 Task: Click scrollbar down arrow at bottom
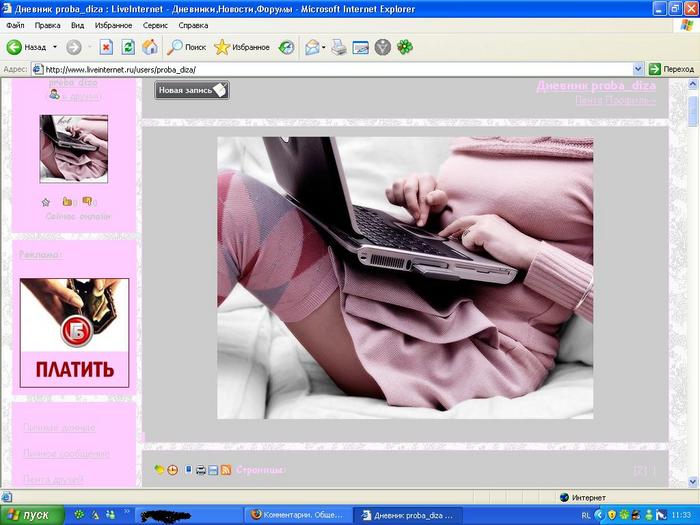pyautogui.click(x=692, y=481)
